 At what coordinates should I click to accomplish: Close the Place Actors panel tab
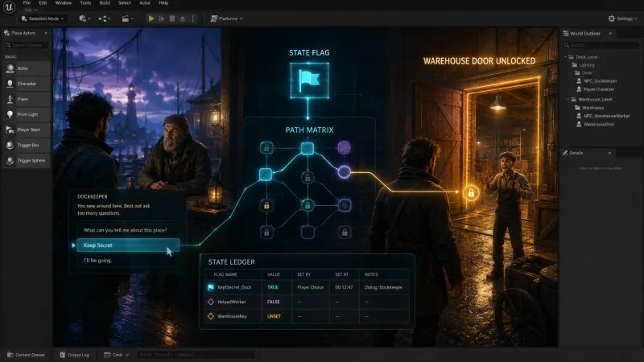coord(46,33)
